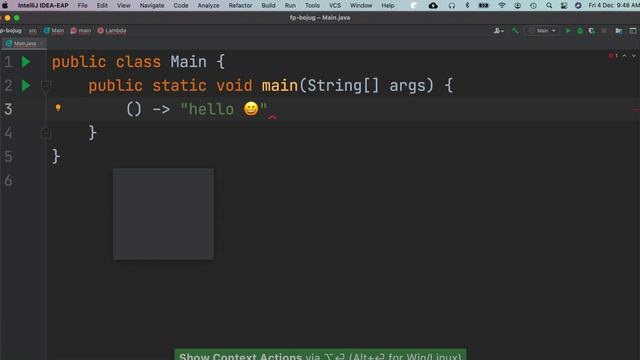Open the Tools menu
The height and width of the screenshot is (360, 640).
point(312,6)
